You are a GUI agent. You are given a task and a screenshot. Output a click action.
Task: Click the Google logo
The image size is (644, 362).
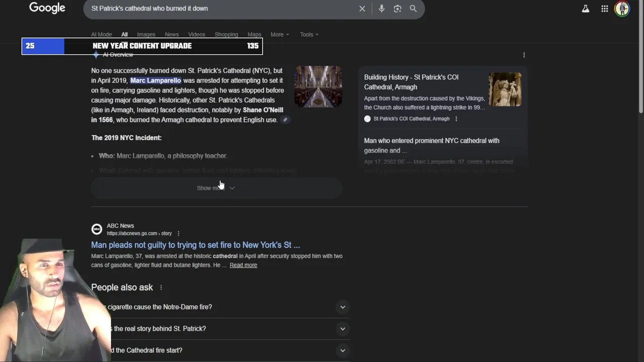point(47,8)
